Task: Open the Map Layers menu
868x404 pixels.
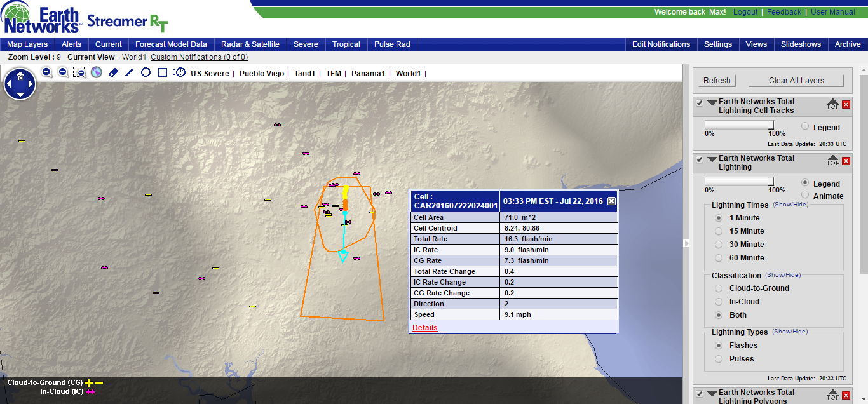Action: click(x=27, y=44)
